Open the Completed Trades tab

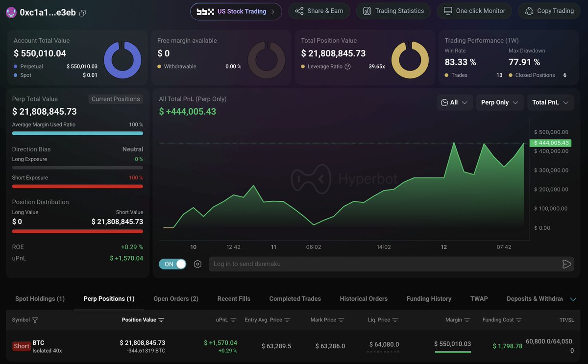[x=295, y=298]
